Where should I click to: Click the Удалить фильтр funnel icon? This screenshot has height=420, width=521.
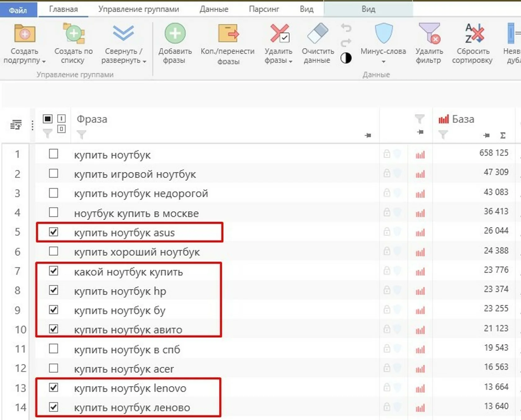430,33
